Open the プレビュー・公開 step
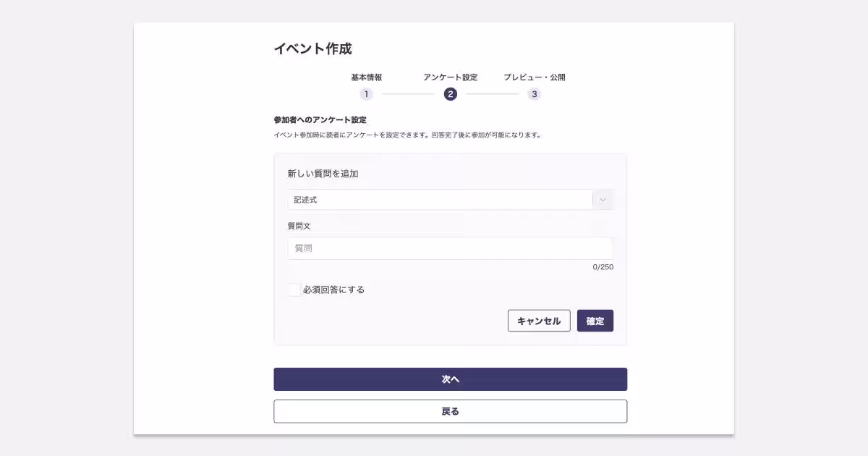 click(x=534, y=77)
